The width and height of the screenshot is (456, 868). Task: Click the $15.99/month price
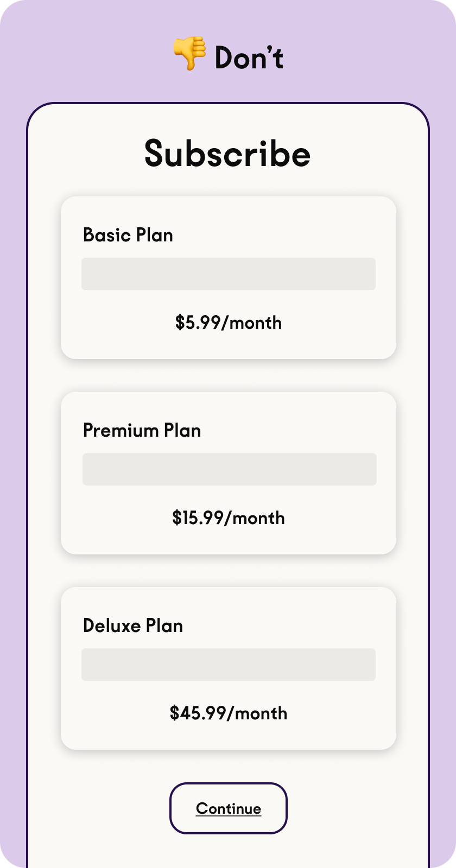[x=229, y=518]
